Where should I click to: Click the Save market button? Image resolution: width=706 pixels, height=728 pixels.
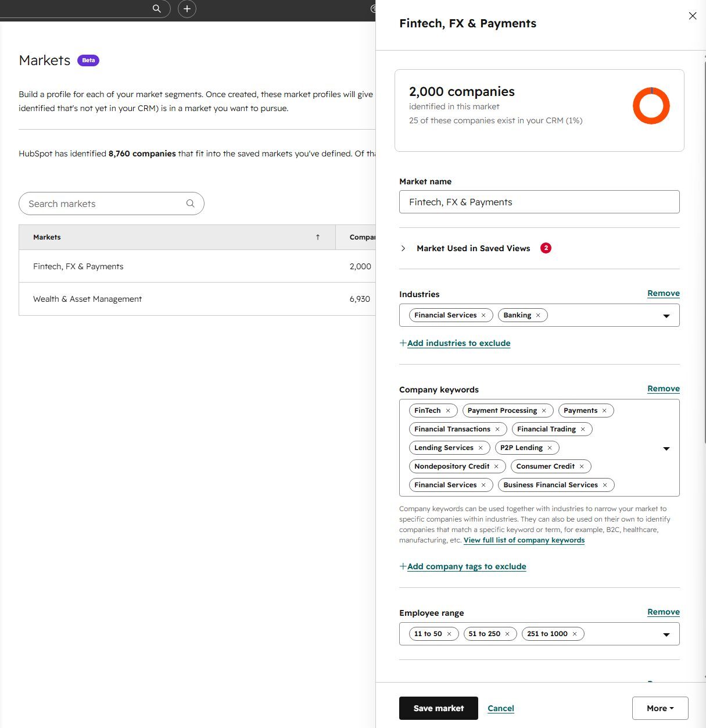coord(439,708)
